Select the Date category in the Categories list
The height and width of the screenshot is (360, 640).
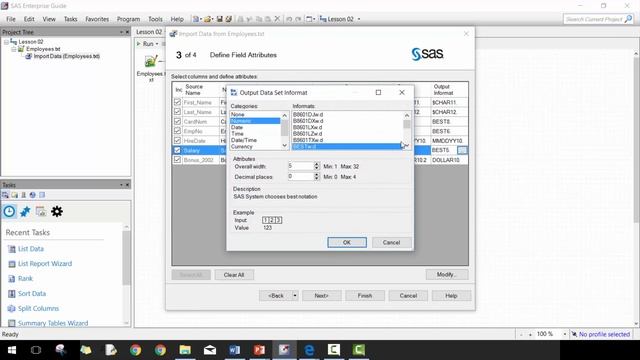(237, 127)
